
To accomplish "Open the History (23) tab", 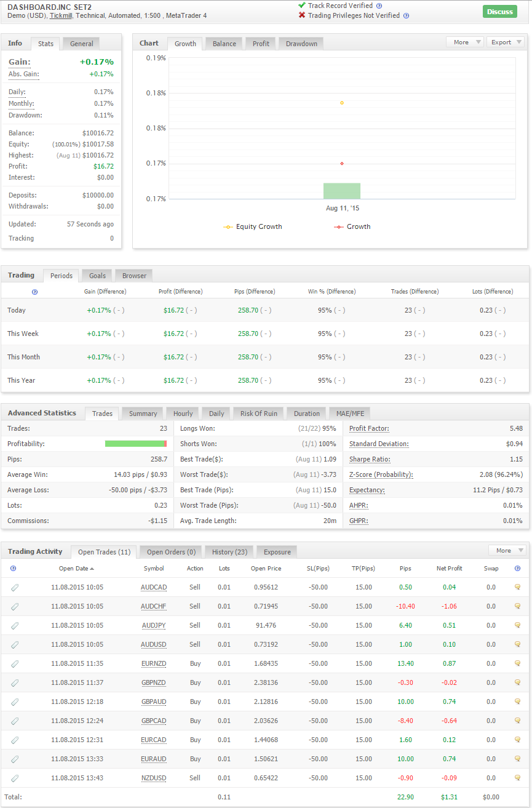I will click(x=229, y=552).
